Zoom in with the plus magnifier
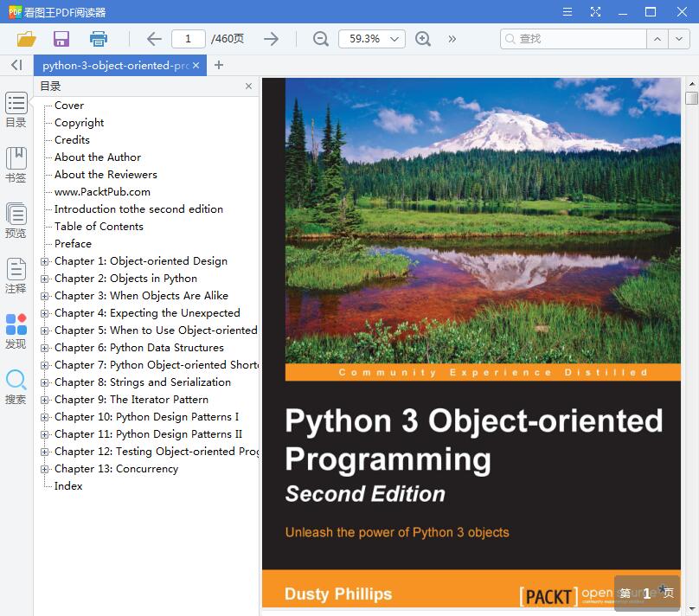Image resolution: width=699 pixels, height=616 pixels. click(423, 39)
